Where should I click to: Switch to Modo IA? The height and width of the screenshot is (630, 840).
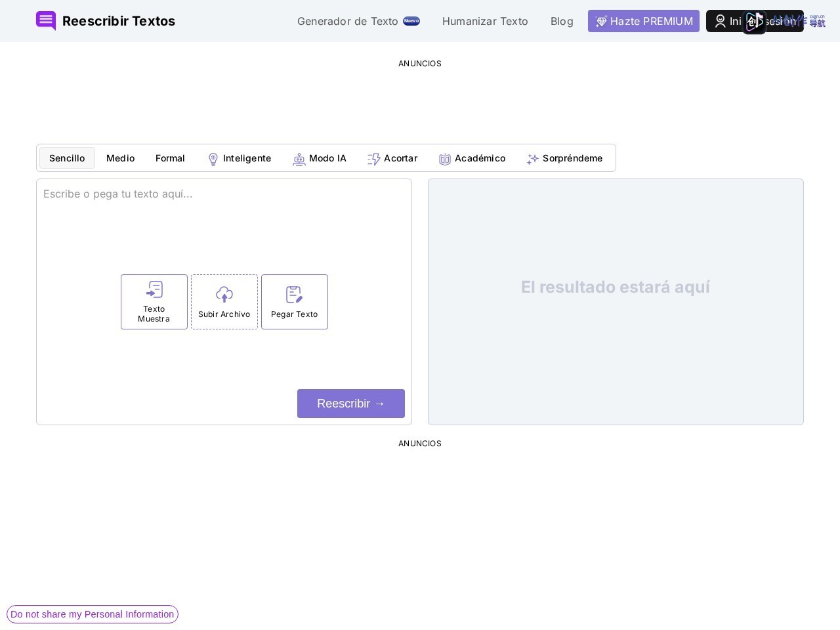(320, 158)
